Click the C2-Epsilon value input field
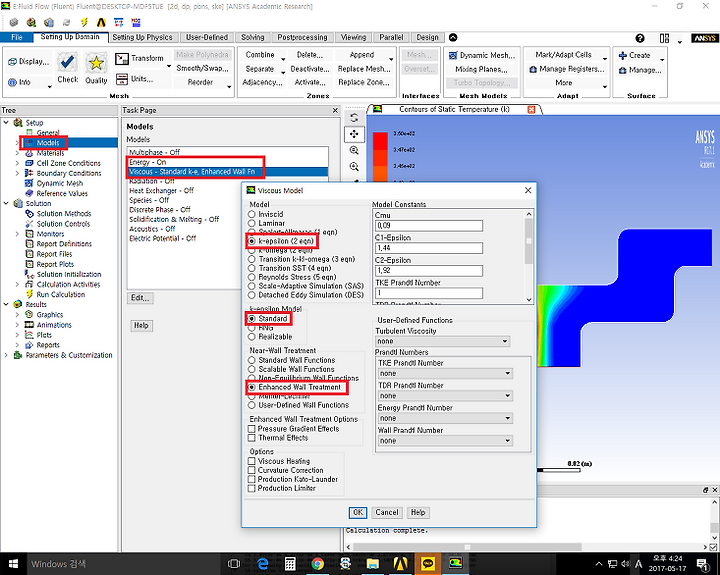The width and height of the screenshot is (720, 575). (x=429, y=271)
